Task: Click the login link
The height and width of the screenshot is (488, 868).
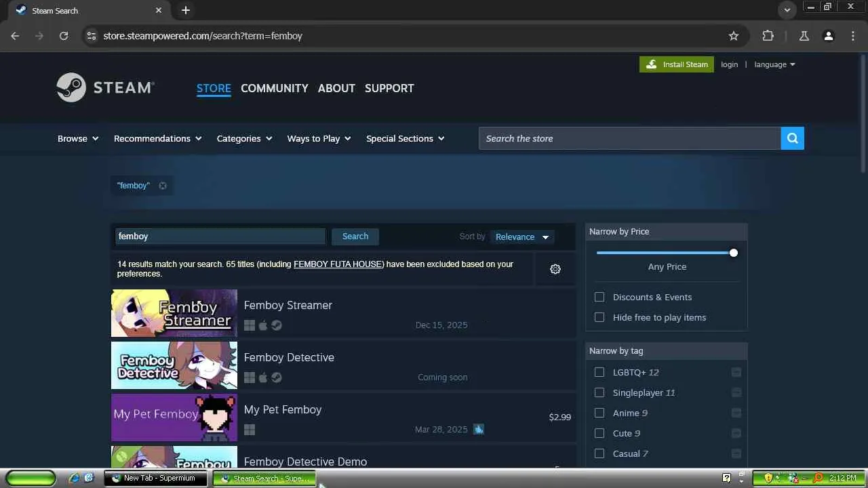Action: click(730, 64)
